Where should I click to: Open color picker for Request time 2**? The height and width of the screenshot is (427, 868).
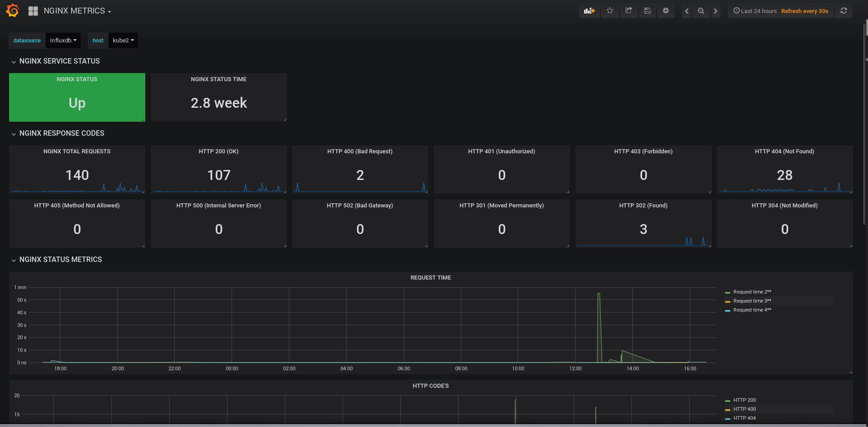tap(728, 293)
